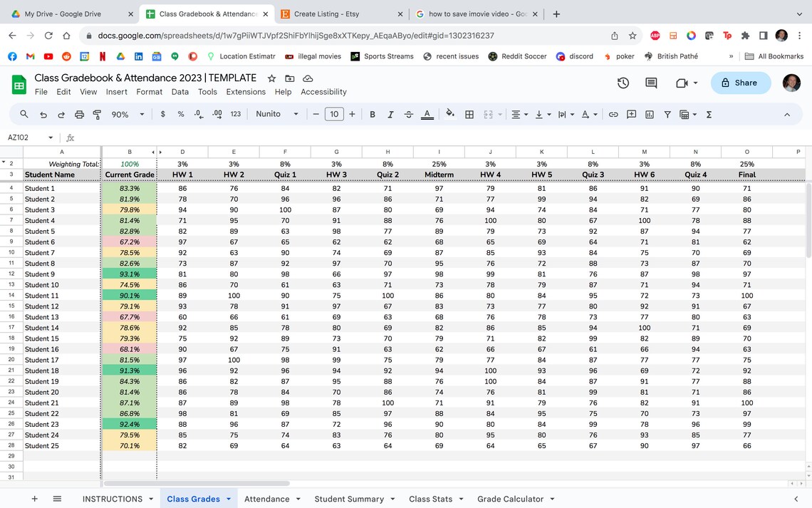
Task: Insert a comment
Action: pos(631,114)
